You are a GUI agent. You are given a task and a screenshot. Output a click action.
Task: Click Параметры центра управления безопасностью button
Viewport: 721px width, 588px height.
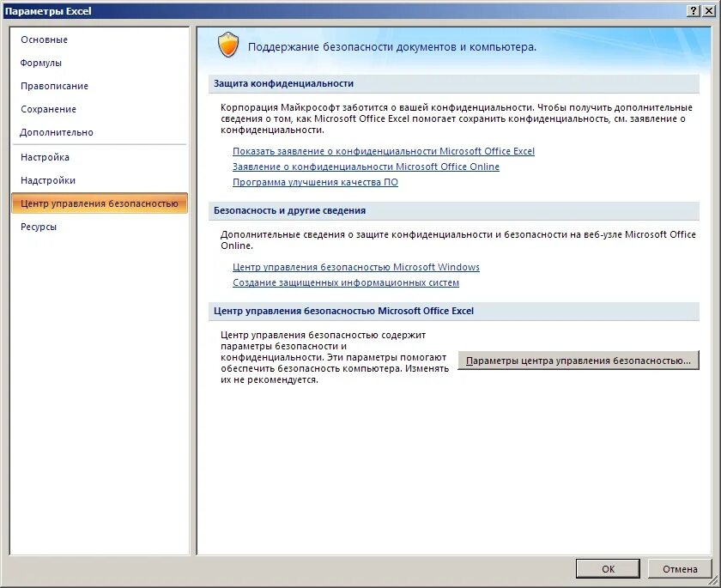click(579, 361)
